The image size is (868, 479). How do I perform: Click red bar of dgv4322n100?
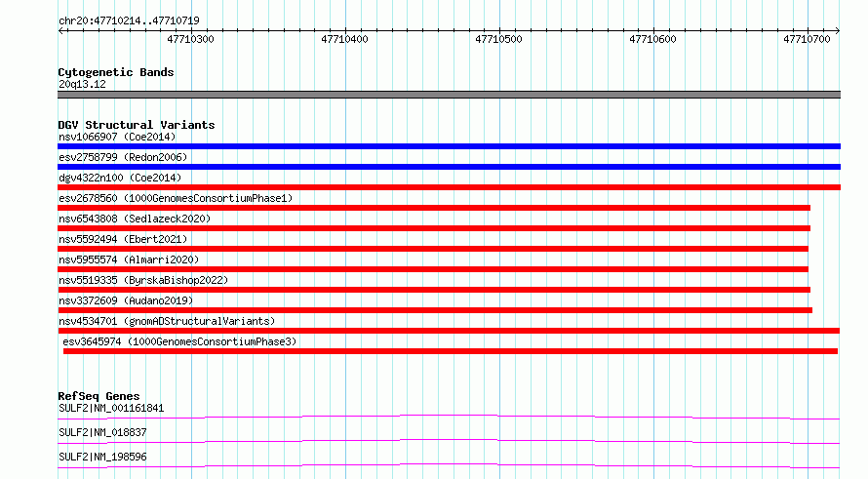[x=449, y=187]
